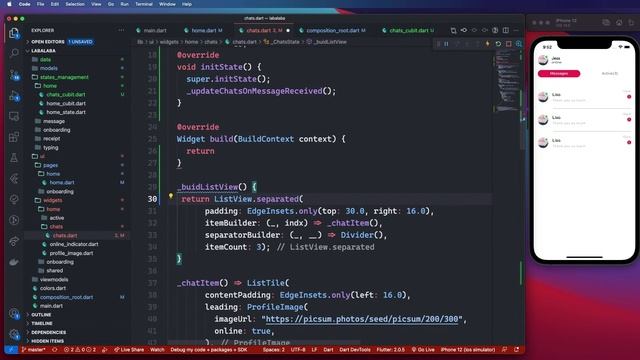Viewport: 640px width, 360px height.
Task: Open the Remote Explorer view
Action: 14,117
